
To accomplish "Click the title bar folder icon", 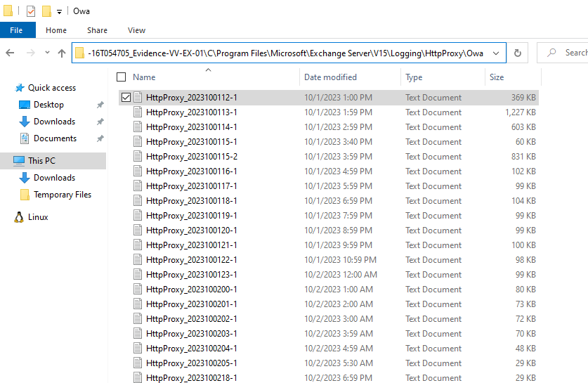I will [8, 11].
